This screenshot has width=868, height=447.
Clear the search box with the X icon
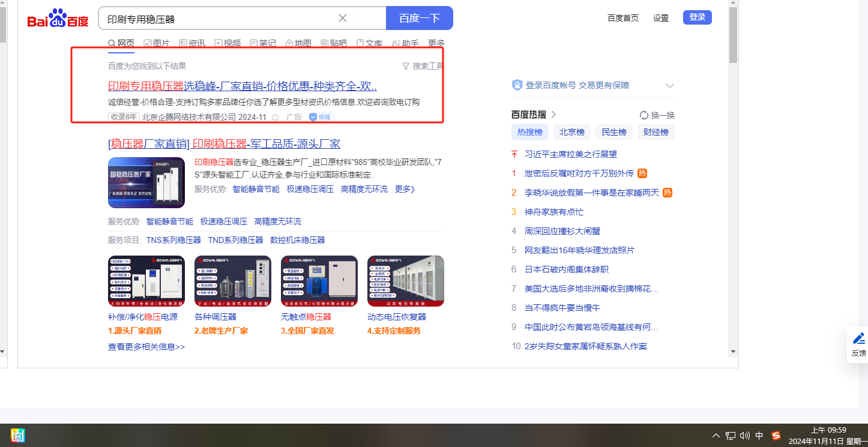(343, 18)
